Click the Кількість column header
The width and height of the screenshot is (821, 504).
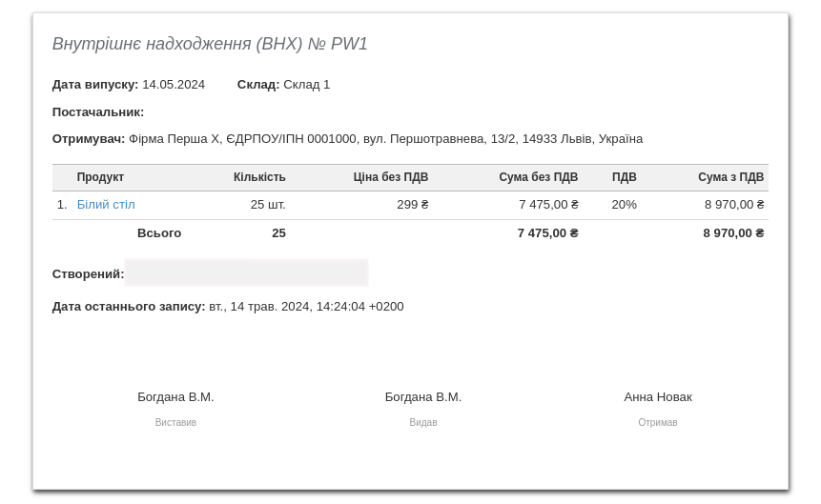pyautogui.click(x=259, y=177)
